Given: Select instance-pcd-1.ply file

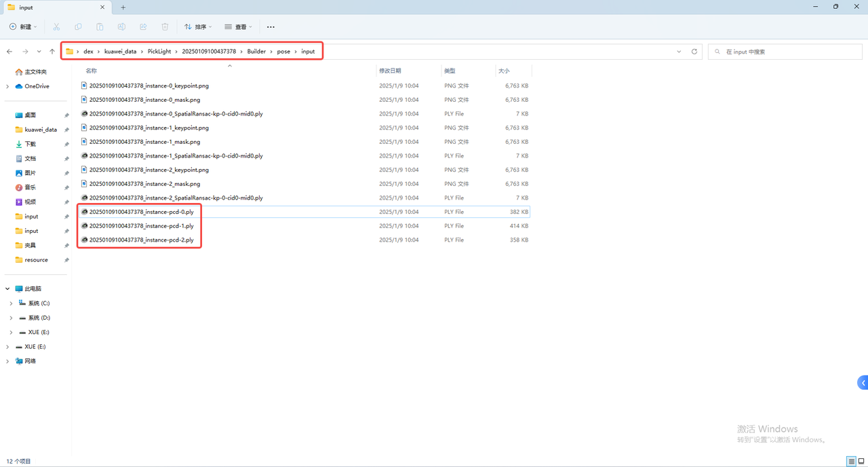Looking at the screenshot, I should click(141, 226).
